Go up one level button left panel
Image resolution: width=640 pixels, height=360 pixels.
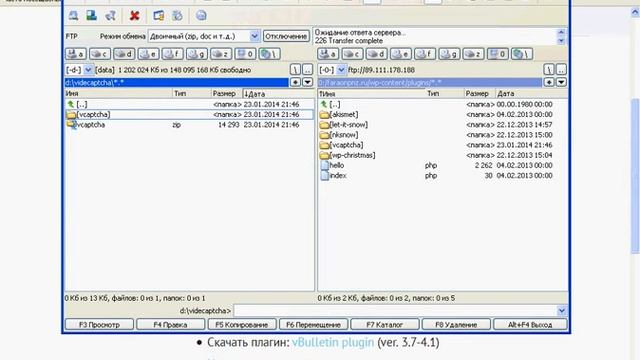pos(308,70)
